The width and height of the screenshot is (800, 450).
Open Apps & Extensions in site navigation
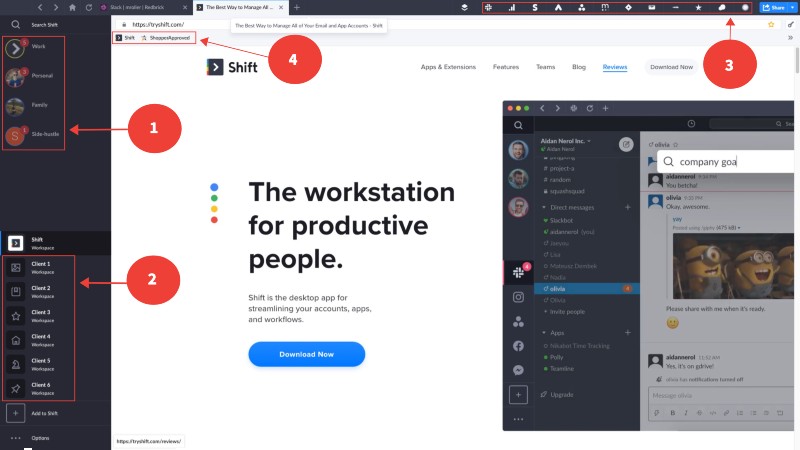pyautogui.click(x=448, y=67)
